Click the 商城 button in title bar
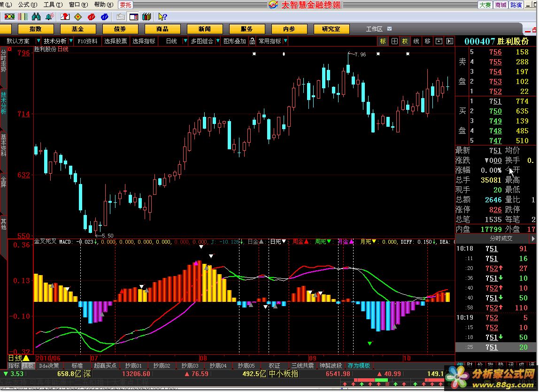The height and width of the screenshot is (392, 539). pos(500,5)
